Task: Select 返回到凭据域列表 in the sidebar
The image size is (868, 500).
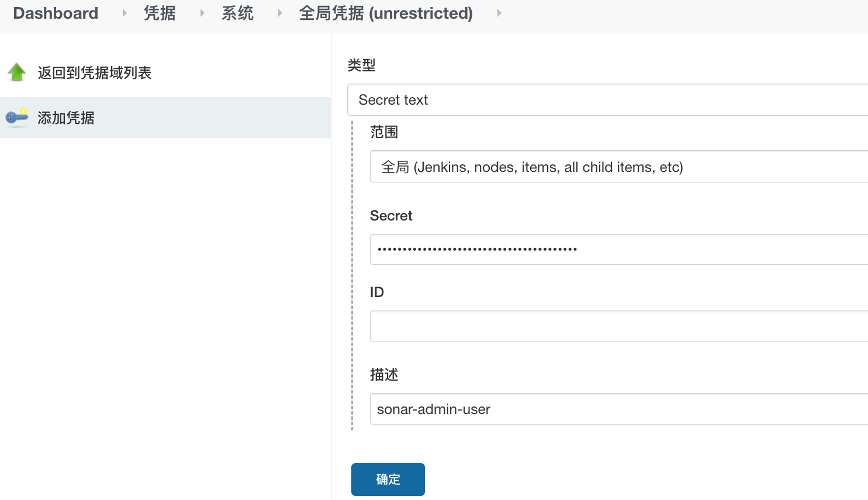Action: pyautogui.click(x=95, y=73)
